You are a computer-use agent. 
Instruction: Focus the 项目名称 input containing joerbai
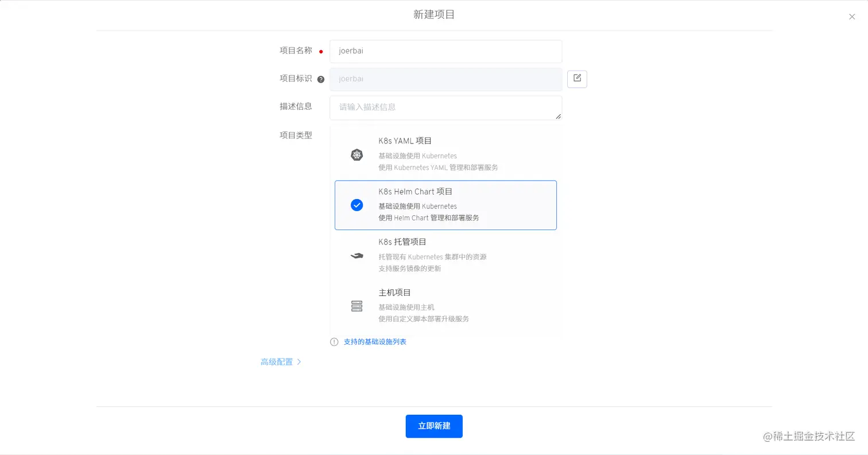pyautogui.click(x=445, y=51)
